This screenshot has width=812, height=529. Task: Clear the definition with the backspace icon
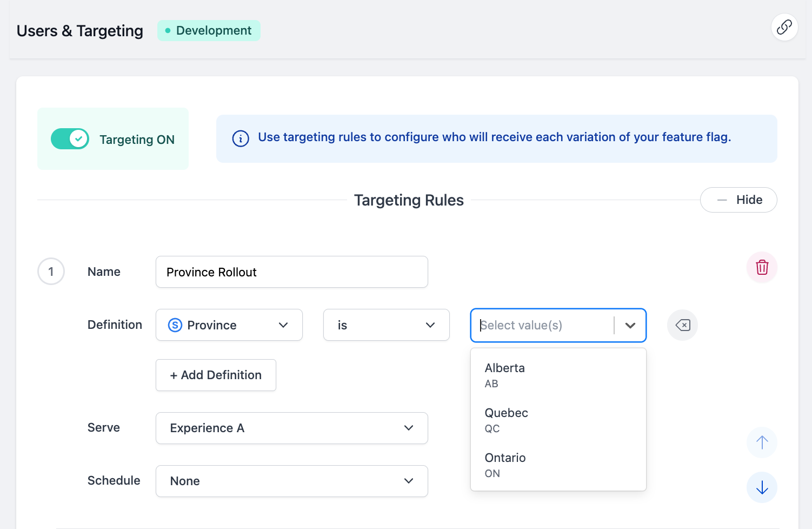click(x=682, y=325)
